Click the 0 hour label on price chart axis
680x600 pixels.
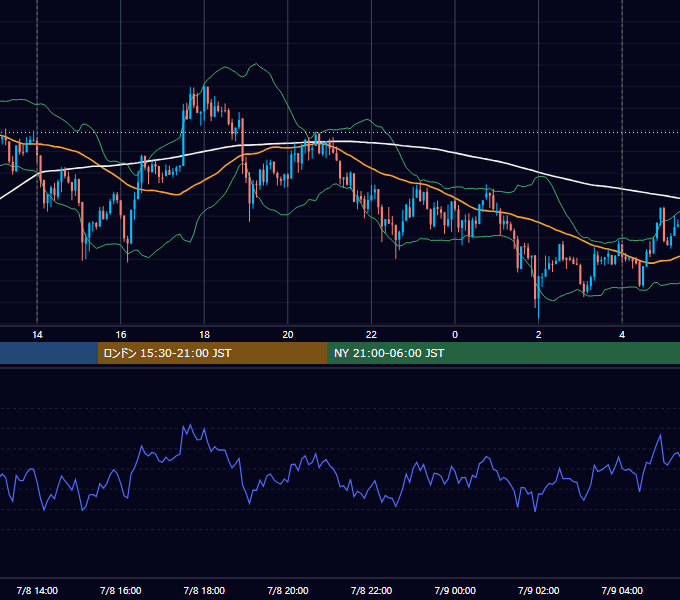[x=455, y=335]
